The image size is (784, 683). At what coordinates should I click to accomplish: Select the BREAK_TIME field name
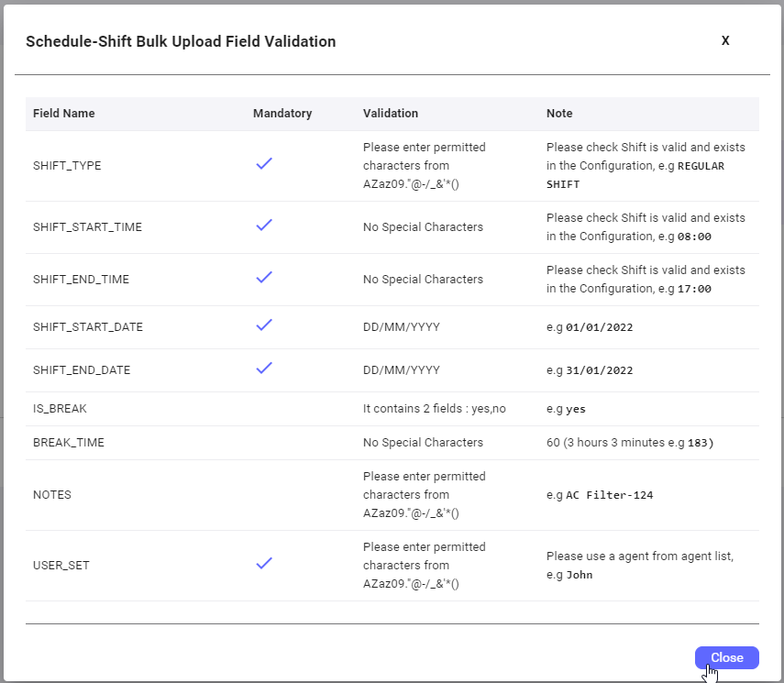point(69,443)
